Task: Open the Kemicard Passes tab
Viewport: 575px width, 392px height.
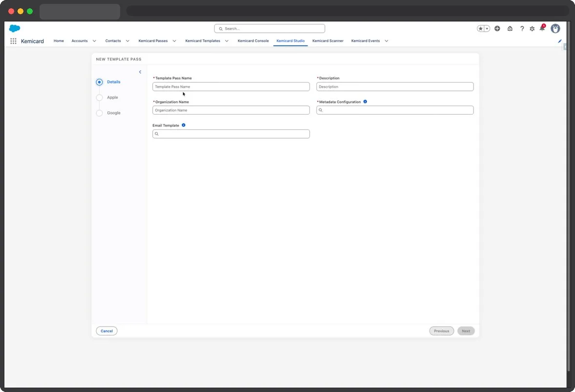Action: (x=153, y=41)
